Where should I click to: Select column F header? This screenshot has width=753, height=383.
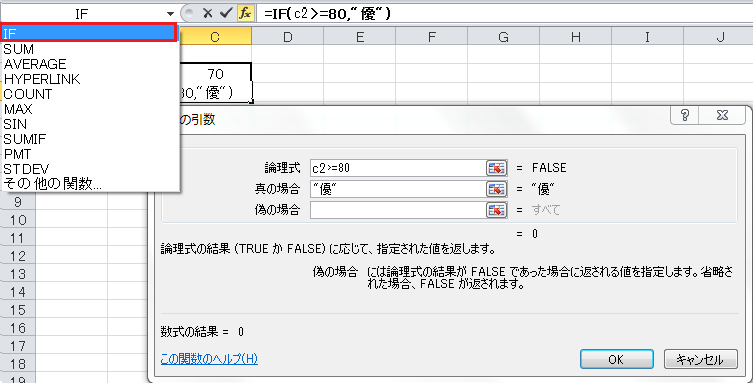click(x=431, y=36)
